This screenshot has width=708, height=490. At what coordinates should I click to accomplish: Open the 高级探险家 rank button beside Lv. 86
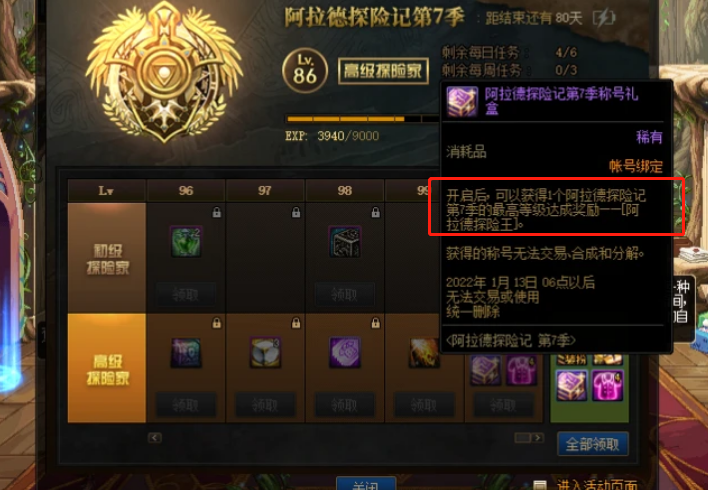click(x=383, y=71)
